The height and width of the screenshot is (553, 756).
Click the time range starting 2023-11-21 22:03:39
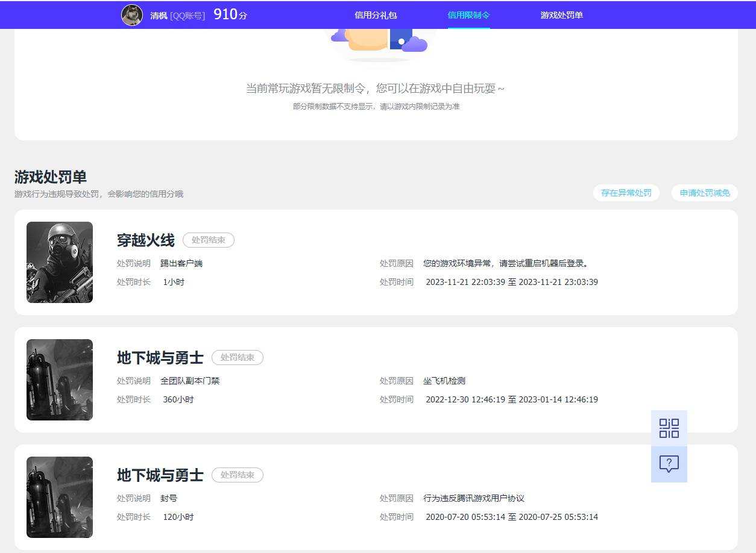tap(512, 282)
